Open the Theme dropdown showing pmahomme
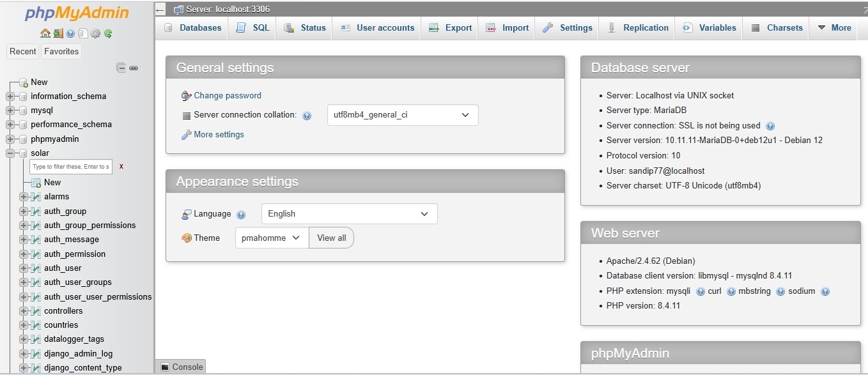 272,238
